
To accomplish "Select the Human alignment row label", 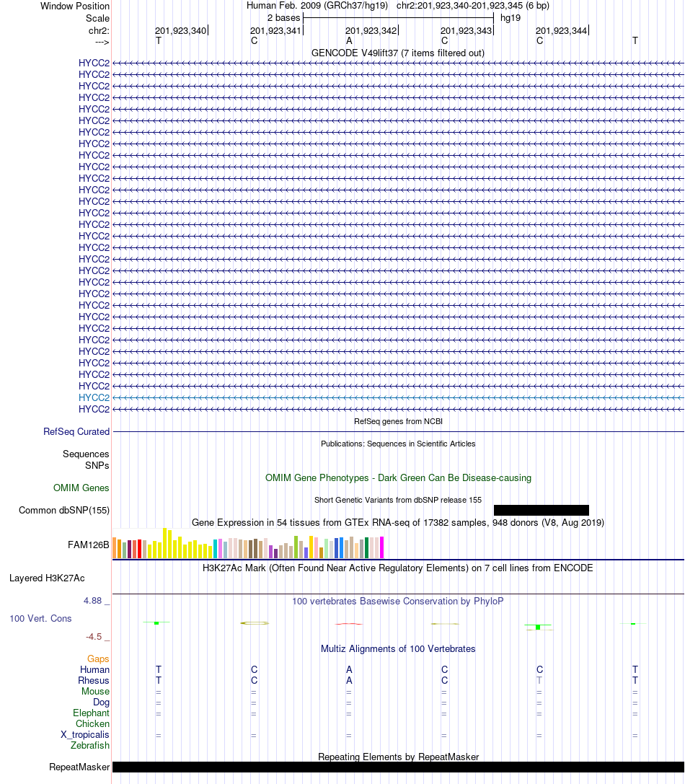I will pyautogui.click(x=94, y=669).
